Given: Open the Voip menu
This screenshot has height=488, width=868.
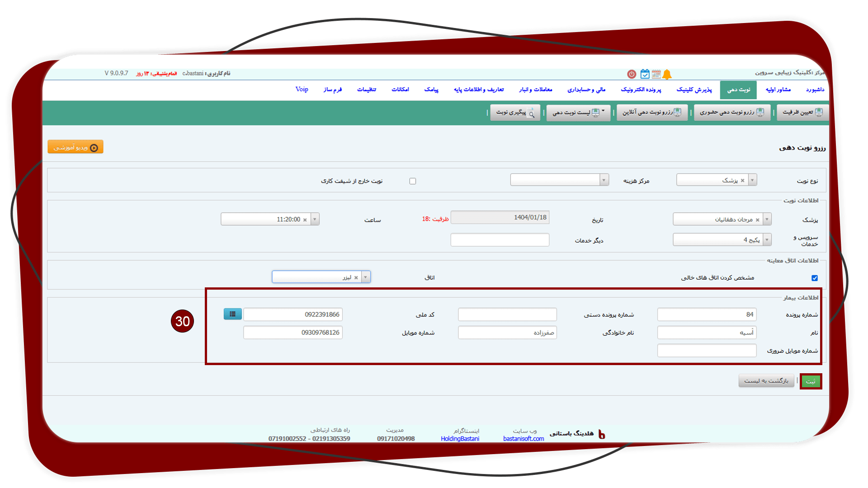Looking at the screenshot, I should tap(302, 89).
